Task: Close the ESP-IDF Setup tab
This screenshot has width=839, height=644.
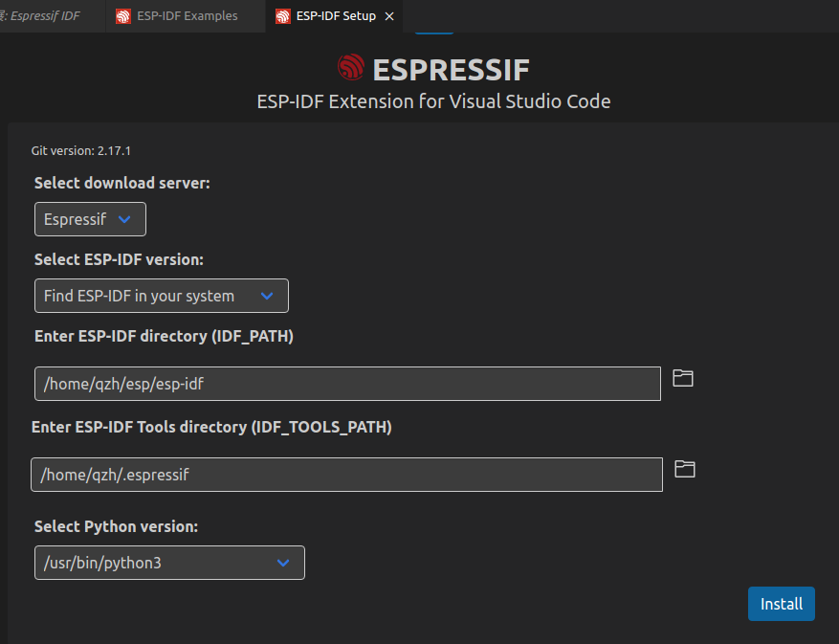Action: tap(389, 16)
